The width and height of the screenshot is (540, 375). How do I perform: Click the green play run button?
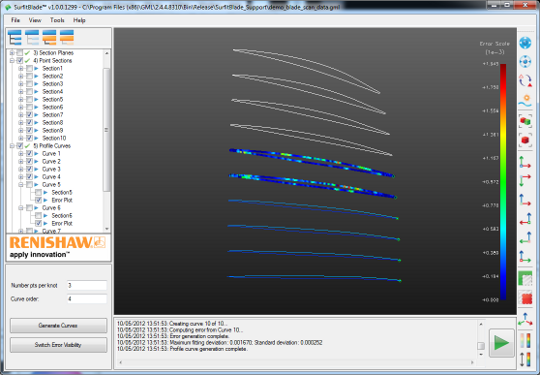tap(501, 343)
